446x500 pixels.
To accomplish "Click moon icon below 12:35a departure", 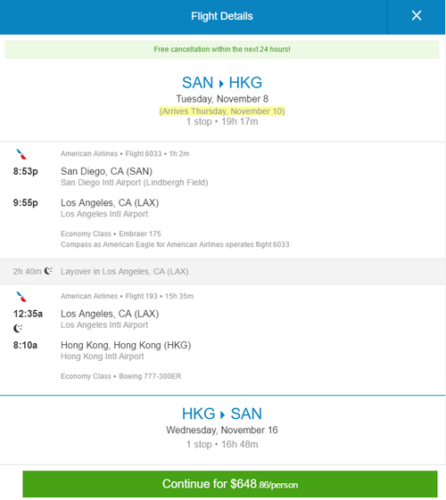I will [x=18, y=329].
